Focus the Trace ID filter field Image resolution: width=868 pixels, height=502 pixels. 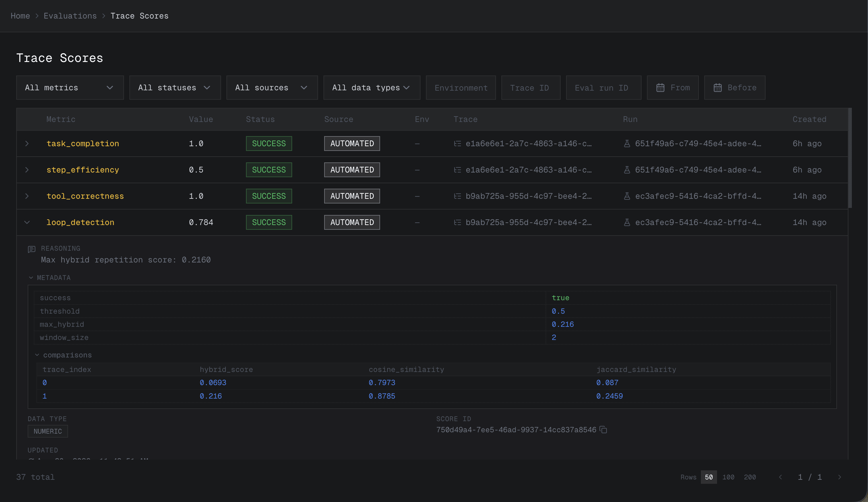click(x=531, y=88)
